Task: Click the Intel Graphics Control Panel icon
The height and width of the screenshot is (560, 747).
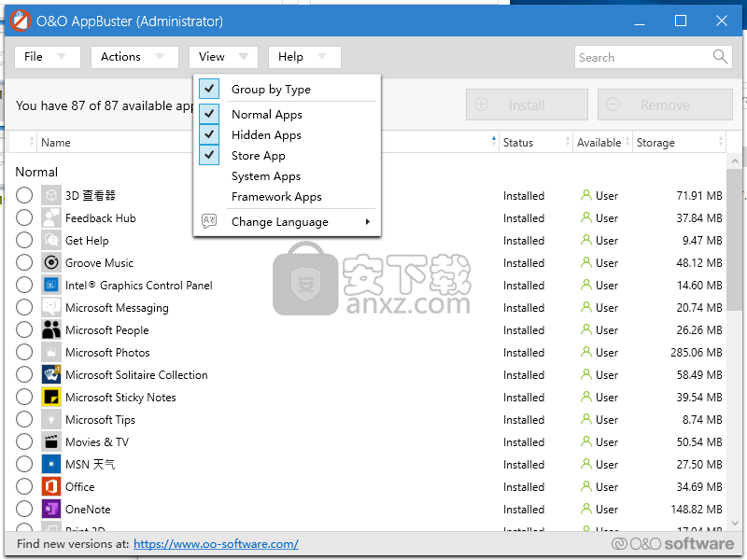Action: pyautogui.click(x=51, y=285)
